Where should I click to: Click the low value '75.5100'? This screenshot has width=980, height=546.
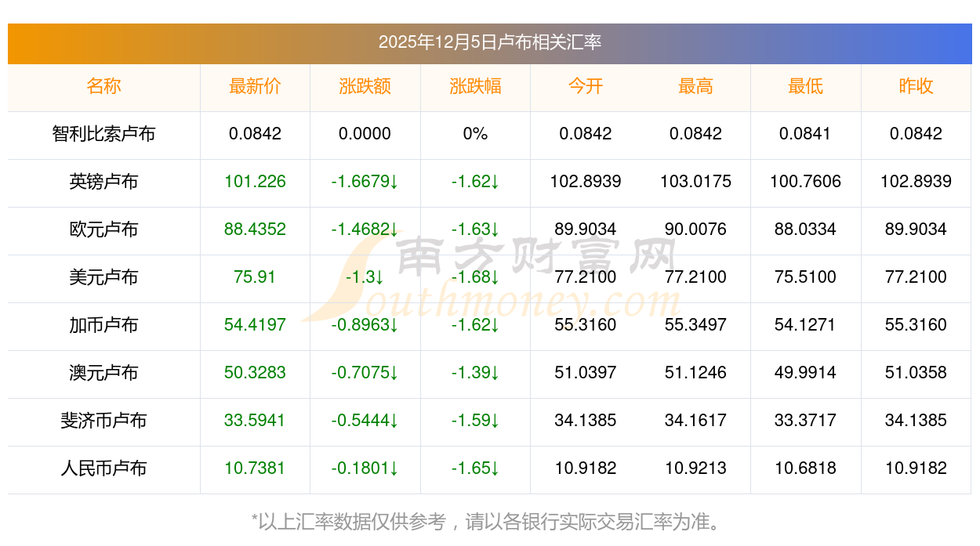806,277
